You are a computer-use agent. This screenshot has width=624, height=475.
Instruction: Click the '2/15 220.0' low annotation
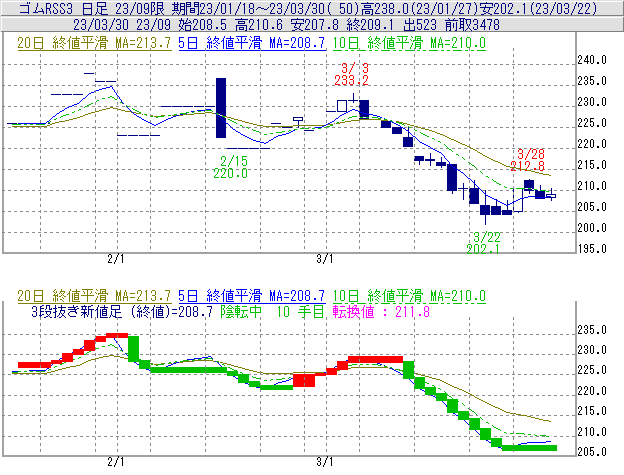pos(230,167)
